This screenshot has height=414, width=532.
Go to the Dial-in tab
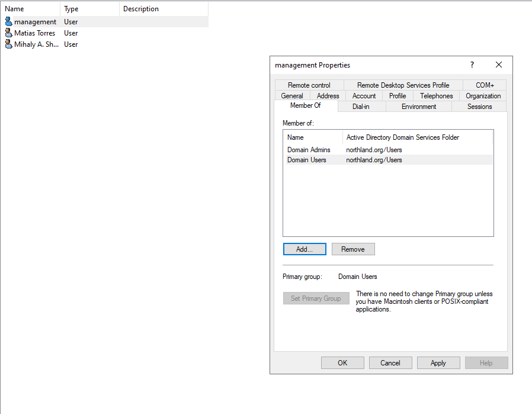click(361, 107)
